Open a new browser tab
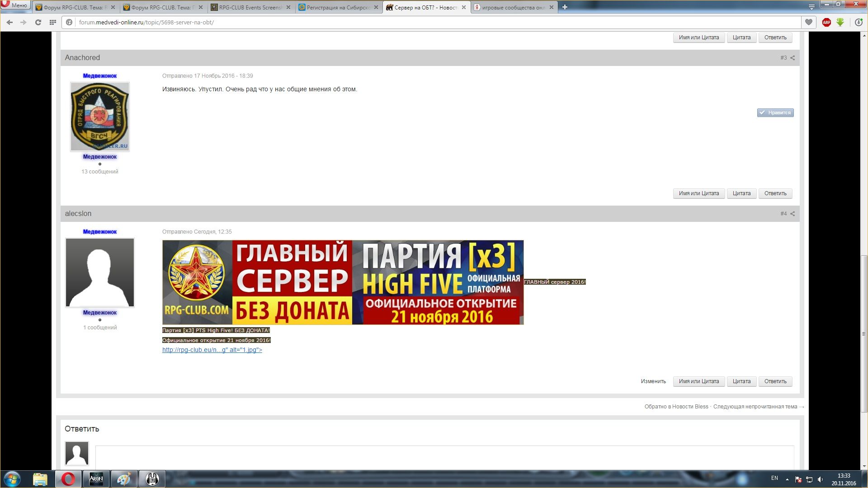Image resolution: width=868 pixels, height=488 pixels. pyautogui.click(x=565, y=7)
